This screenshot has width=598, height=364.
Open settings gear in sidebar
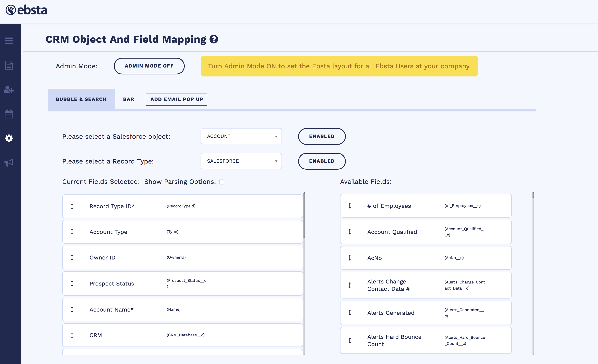[x=9, y=138]
